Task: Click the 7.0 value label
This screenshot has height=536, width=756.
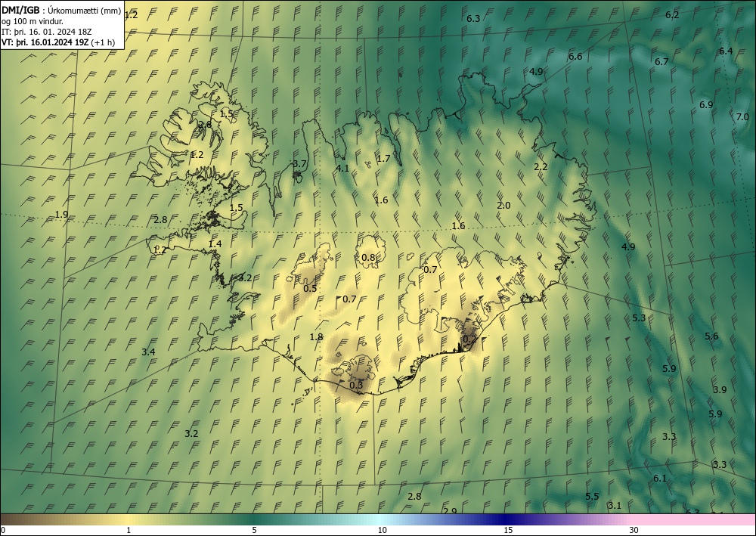Action: (x=742, y=116)
